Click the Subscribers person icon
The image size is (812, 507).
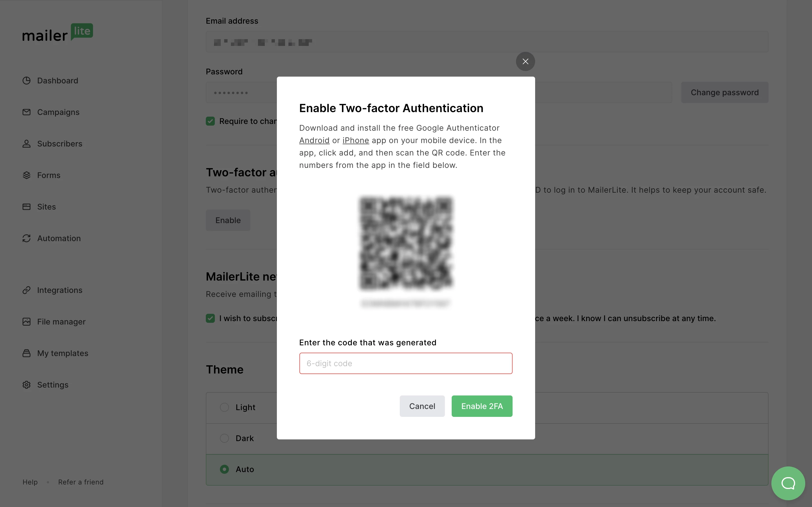click(27, 144)
